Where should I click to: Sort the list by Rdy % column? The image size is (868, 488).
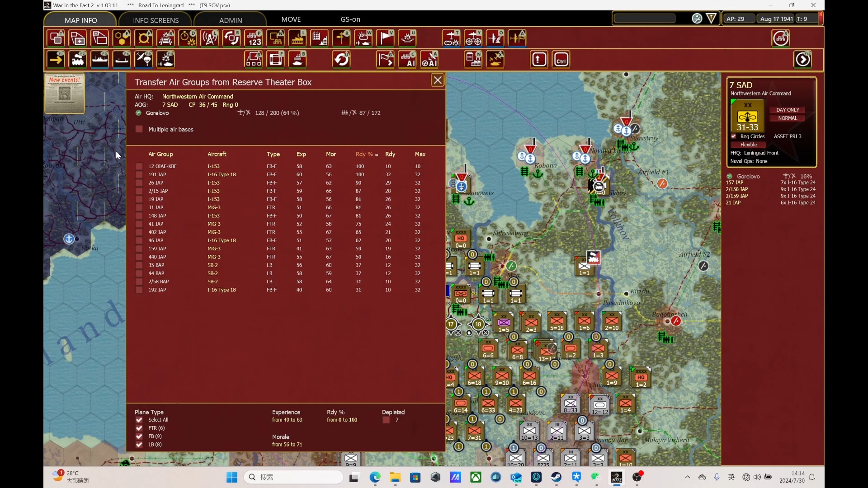click(364, 155)
